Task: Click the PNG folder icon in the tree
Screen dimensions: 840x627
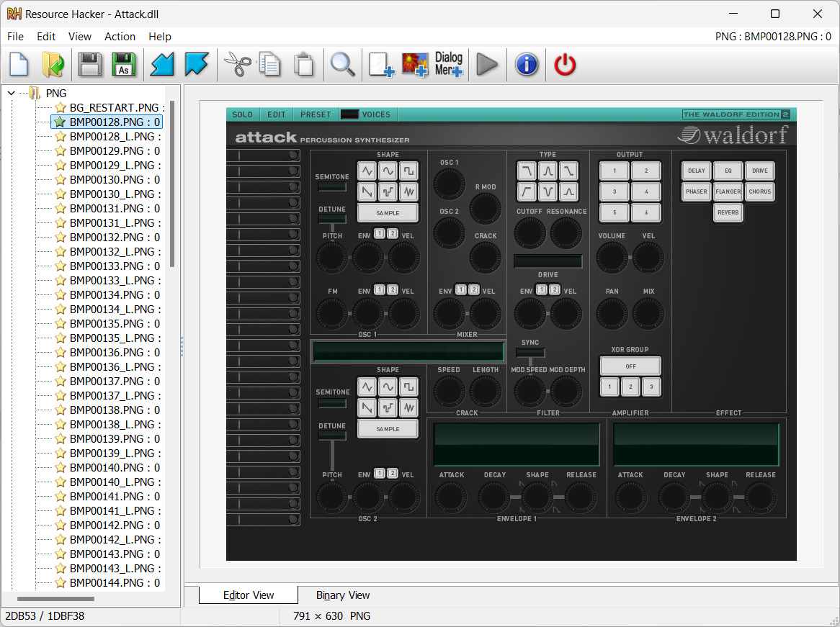Action: pos(35,93)
